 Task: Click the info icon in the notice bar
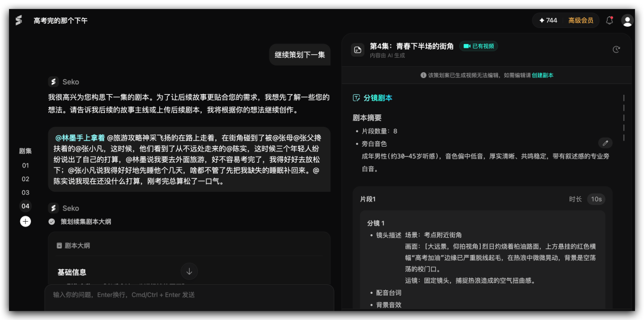point(423,76)
